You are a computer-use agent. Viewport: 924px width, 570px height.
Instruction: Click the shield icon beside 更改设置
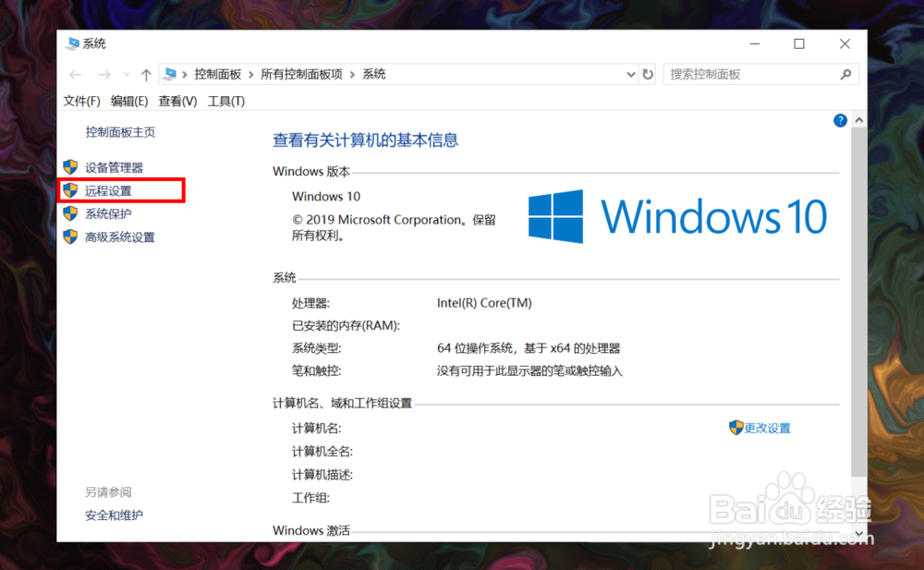tap(736, 428)
